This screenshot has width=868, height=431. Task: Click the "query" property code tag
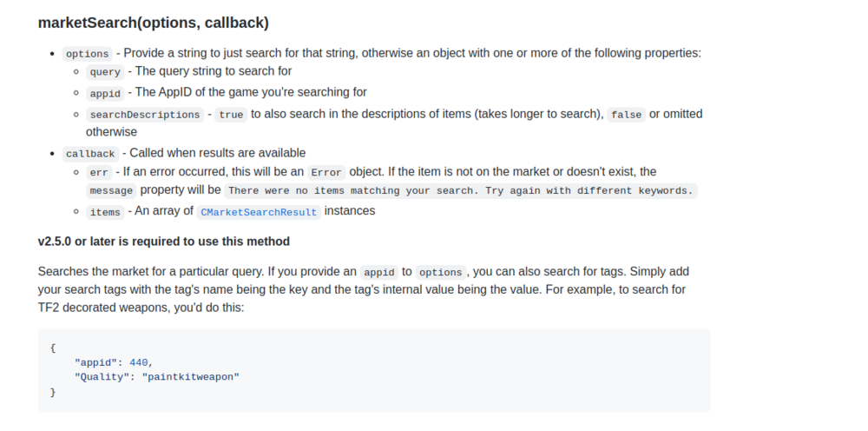(x=105, y=73)
